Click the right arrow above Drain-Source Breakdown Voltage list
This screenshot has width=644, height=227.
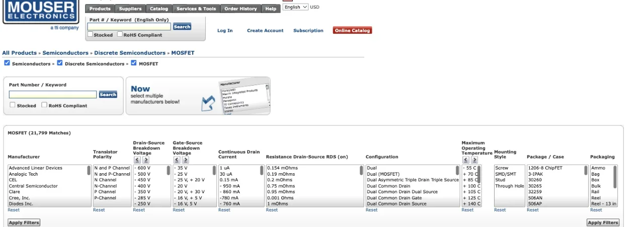click(x=145, y=160)
